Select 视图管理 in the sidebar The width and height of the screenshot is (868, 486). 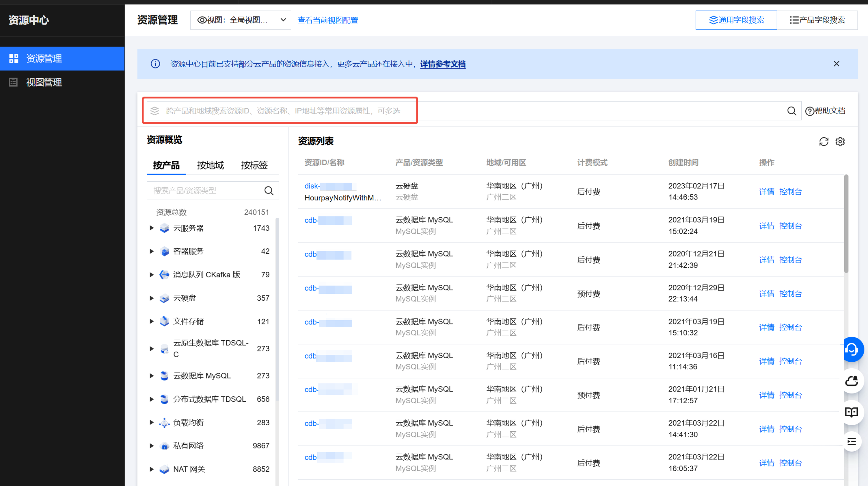click(44, 82)
